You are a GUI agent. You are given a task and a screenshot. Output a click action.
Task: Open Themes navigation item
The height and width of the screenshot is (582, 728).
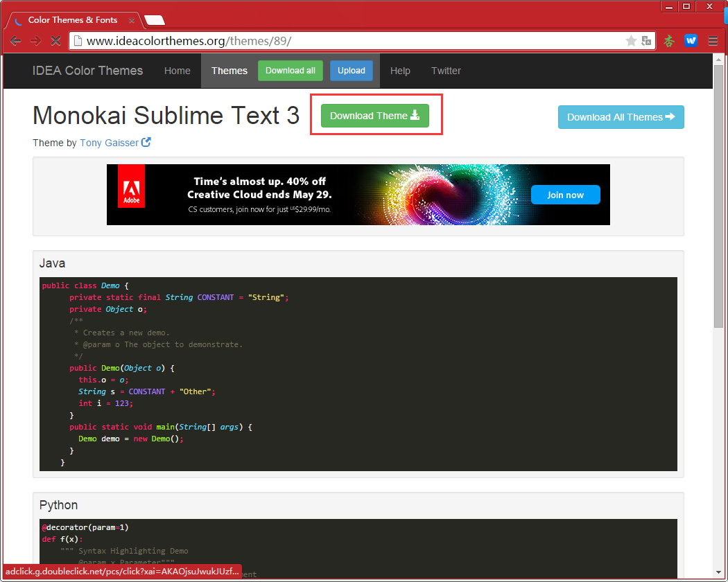click(229, 71)
